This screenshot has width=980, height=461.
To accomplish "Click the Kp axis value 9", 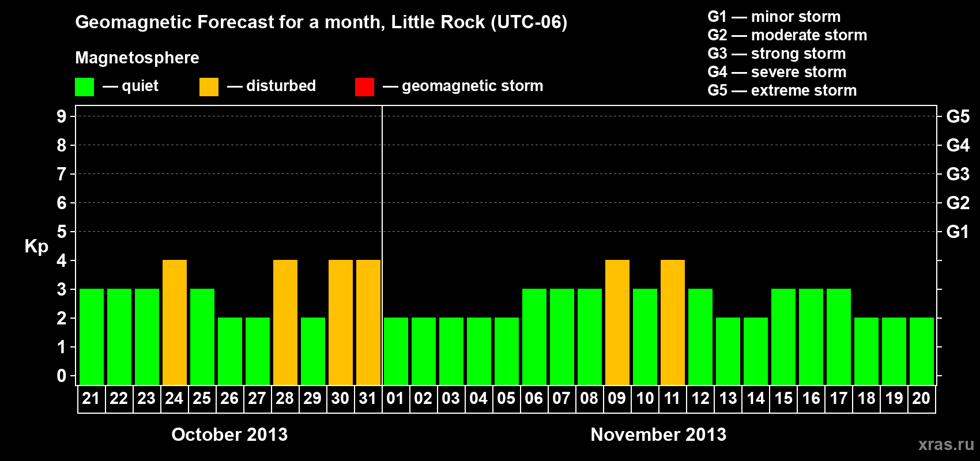I will (x=62, y=116).
